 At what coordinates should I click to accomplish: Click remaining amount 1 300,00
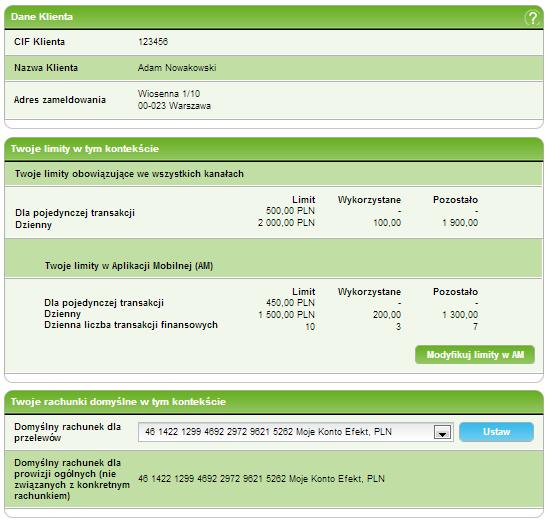tap(460, 314)
